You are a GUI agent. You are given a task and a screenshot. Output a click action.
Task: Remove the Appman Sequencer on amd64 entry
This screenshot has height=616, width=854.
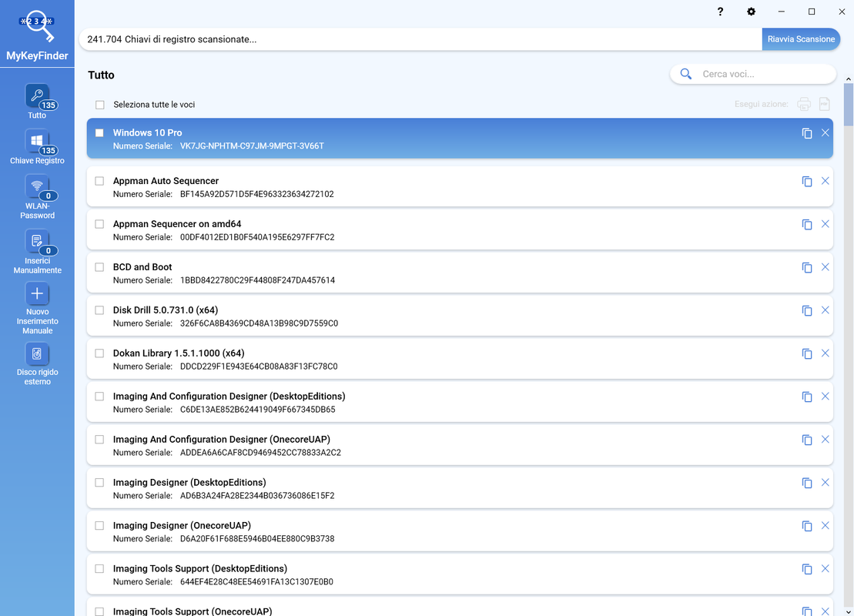pyautogui.click(x=826, y=224)
